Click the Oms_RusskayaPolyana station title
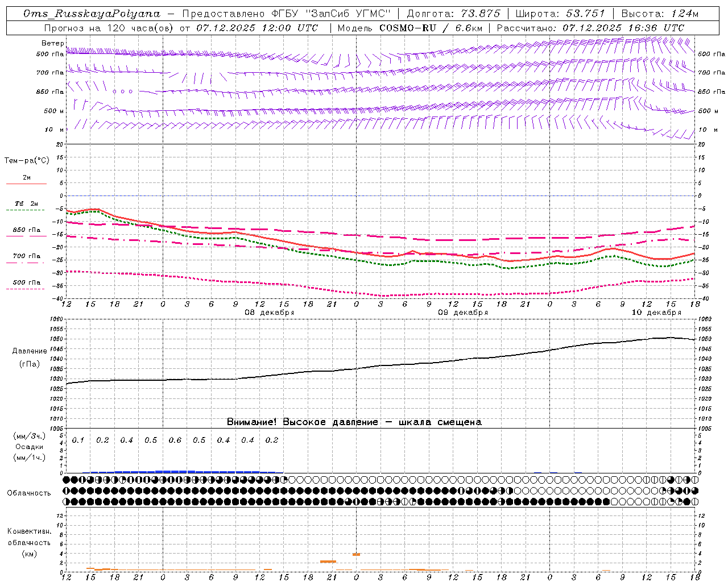Viewport: 728px width, 582px height. point(92,14)
